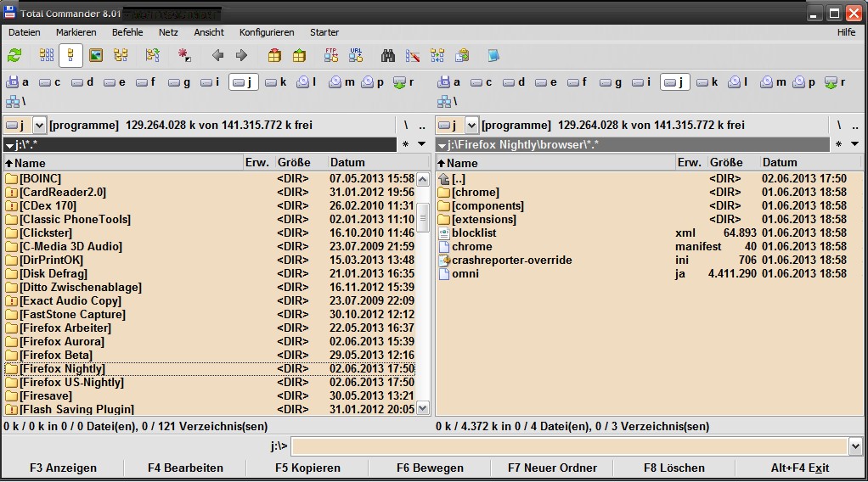Click the green Refresh arrows toolbar icon
The image size is (868, 482).
[x=14, y=56]
